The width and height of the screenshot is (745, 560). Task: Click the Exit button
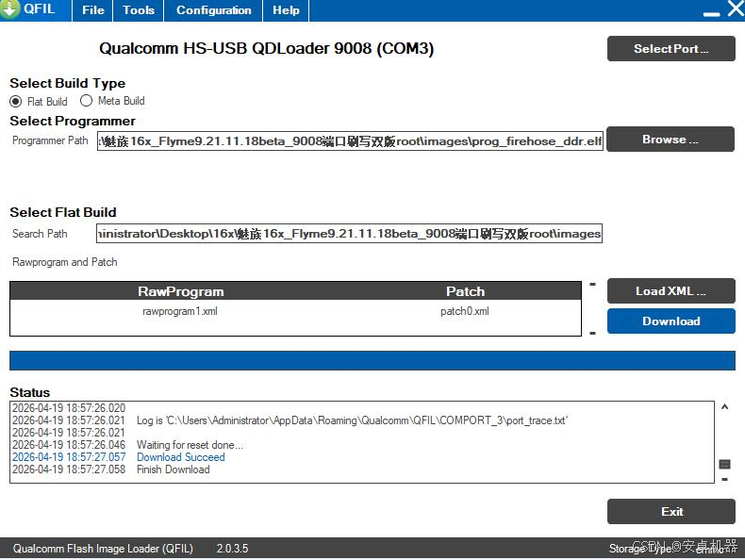click(x=670, y=512)
